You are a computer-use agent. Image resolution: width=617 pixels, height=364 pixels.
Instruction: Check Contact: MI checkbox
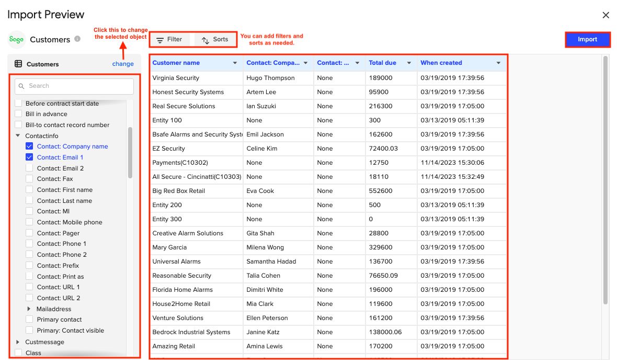pos(29,211)
